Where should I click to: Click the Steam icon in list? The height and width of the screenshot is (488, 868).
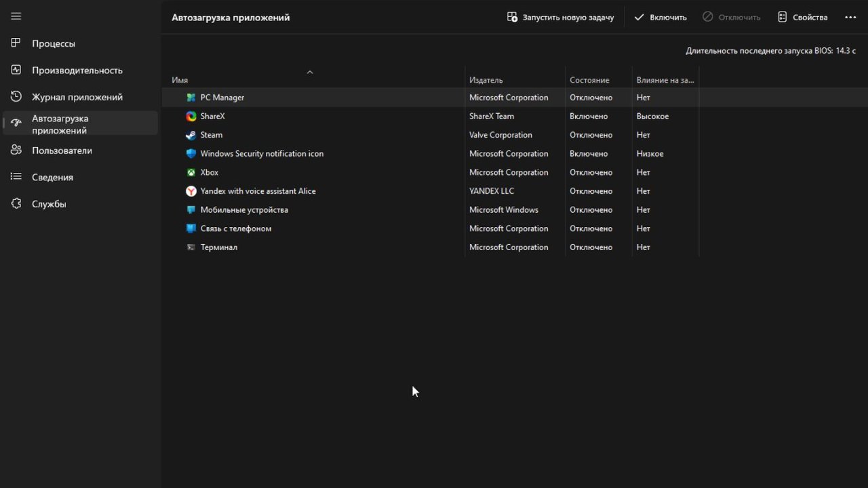[x=191, y=135]
